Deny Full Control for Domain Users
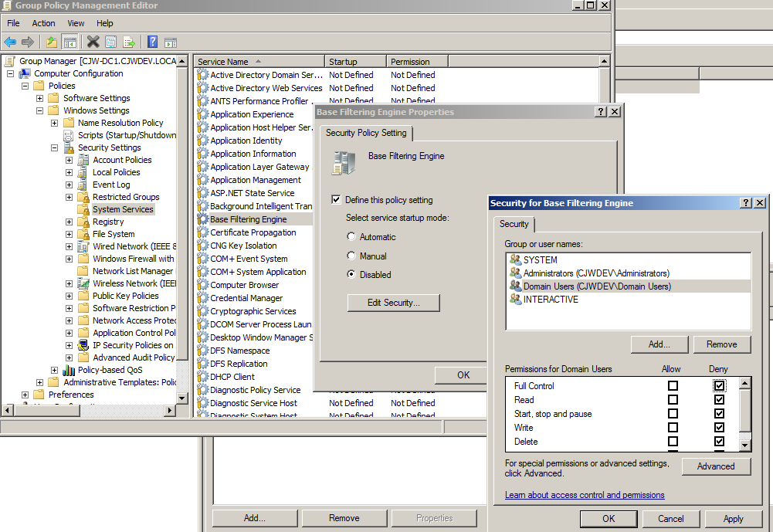The width and height of the screenshot is (773, 532). pos(719,386)
